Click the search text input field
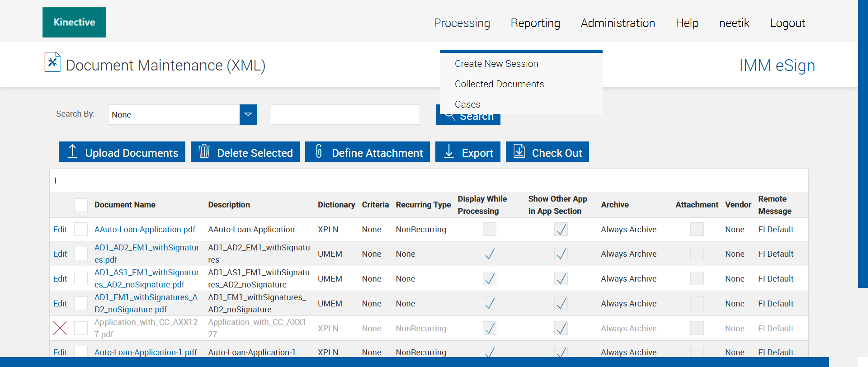Viewport: 868px width, 367px height. pos(345,115)
